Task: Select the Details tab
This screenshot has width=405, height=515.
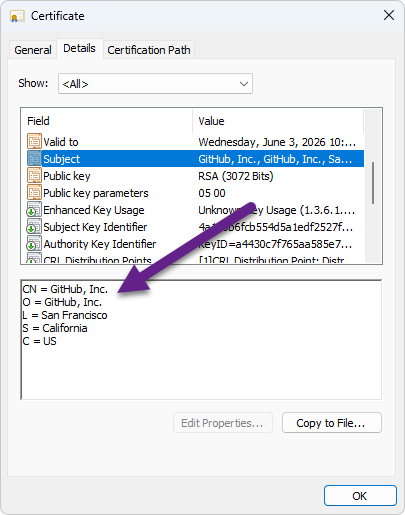Action: tap(79, 48)
